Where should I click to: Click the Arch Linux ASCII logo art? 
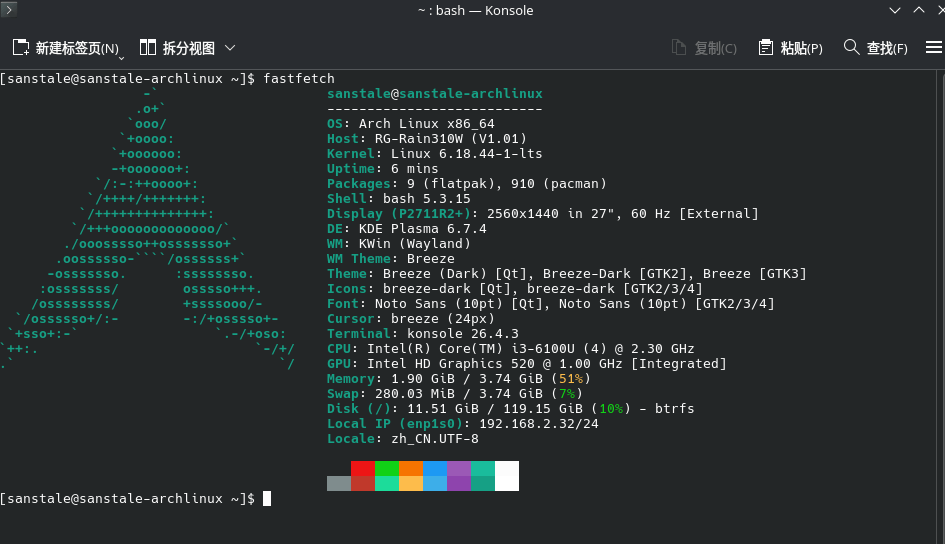tap(148, 229)
